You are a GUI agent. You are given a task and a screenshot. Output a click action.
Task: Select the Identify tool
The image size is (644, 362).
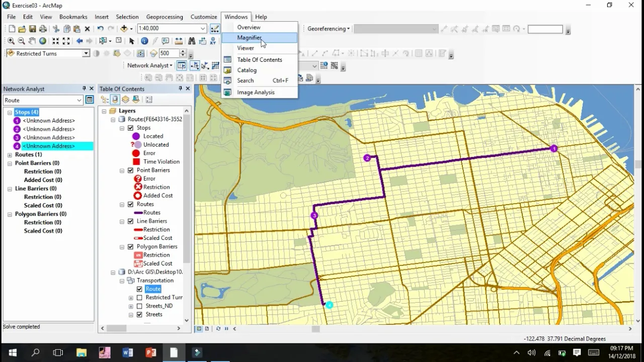[144, 41]
